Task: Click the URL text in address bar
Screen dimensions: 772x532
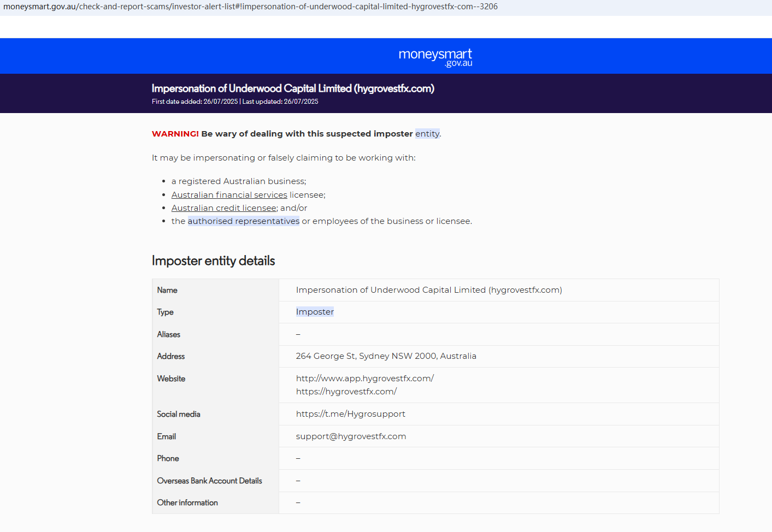Action: [x=250, y=7]
